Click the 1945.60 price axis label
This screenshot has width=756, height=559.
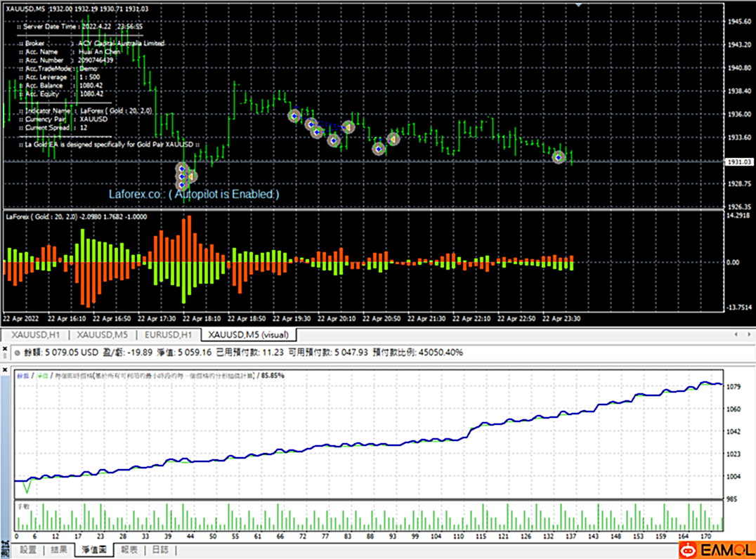740,22
